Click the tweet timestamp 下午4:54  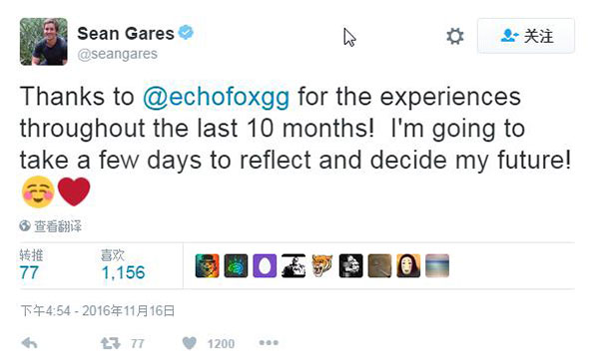(x=46, y=310)
